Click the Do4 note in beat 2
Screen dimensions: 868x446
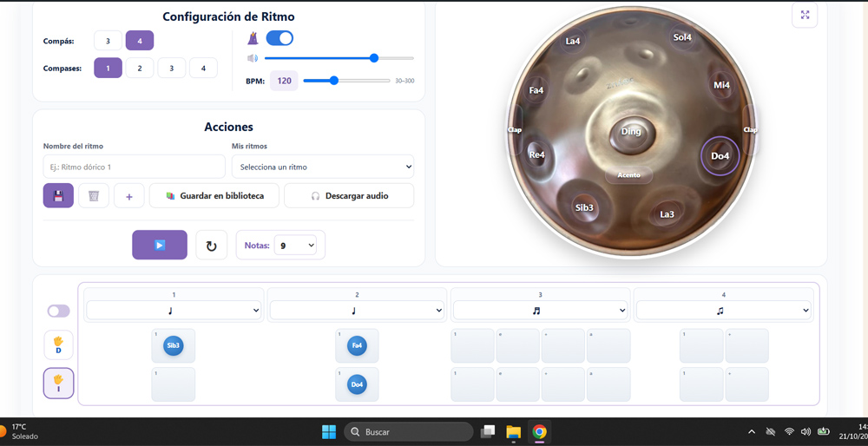coord(357,384)
